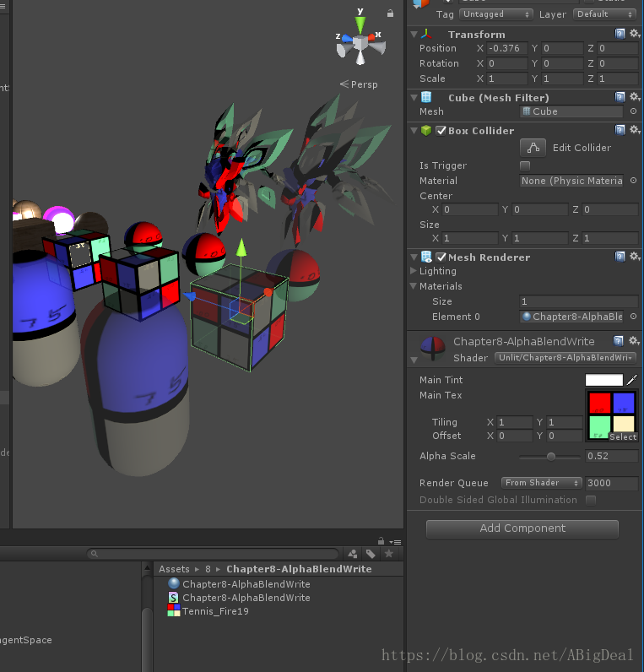Collapse the material properties foldout arrow

coord(414,360)
